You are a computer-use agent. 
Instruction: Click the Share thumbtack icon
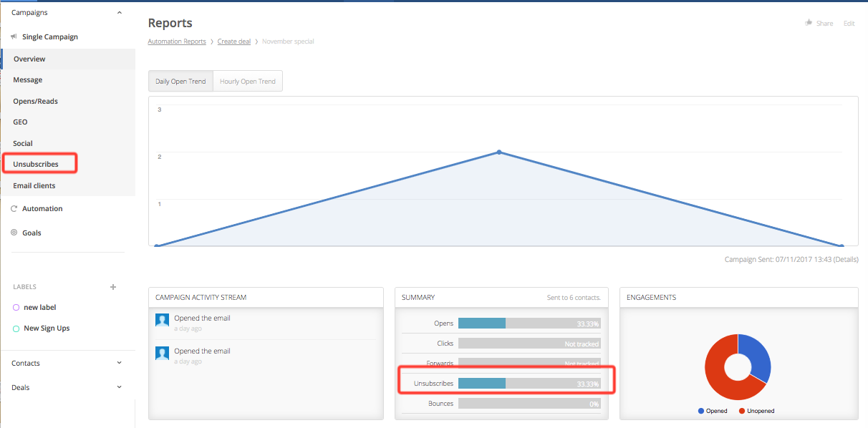pyautogui.click(x=809, y=23)
